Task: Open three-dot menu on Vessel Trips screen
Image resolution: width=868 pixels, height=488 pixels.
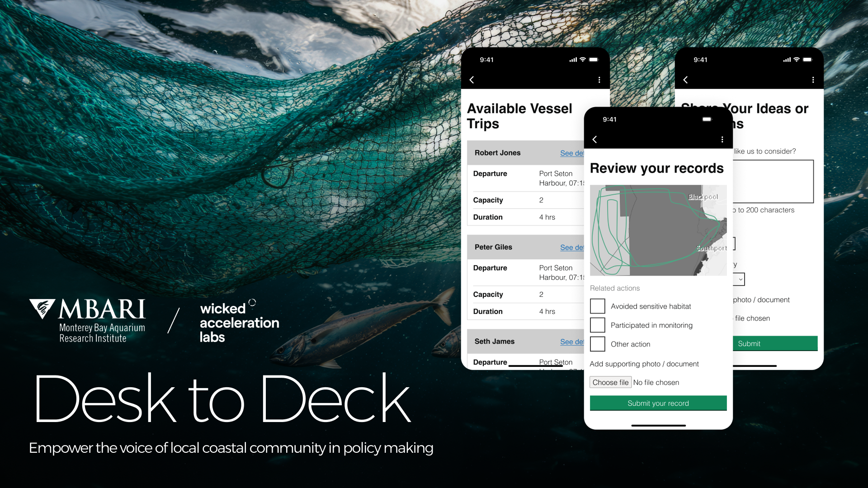Action: click(599, 80)
